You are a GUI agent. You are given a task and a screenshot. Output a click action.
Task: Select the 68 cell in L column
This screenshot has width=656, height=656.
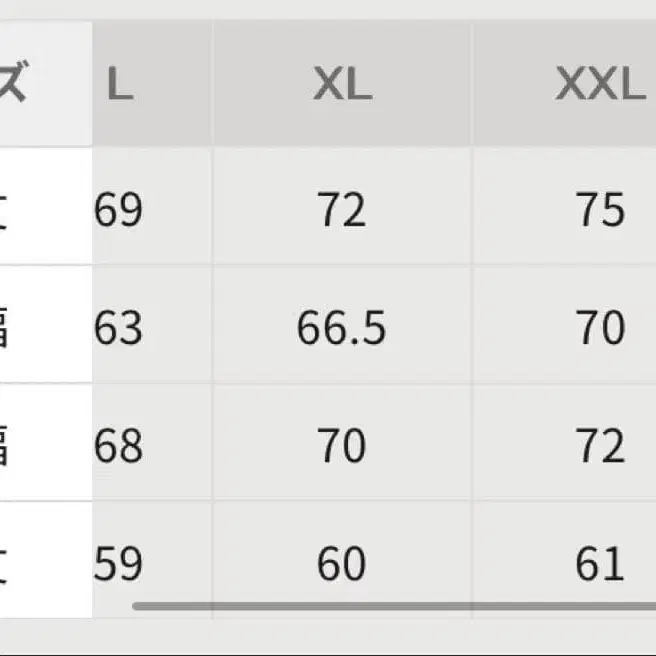coord(119,446)
